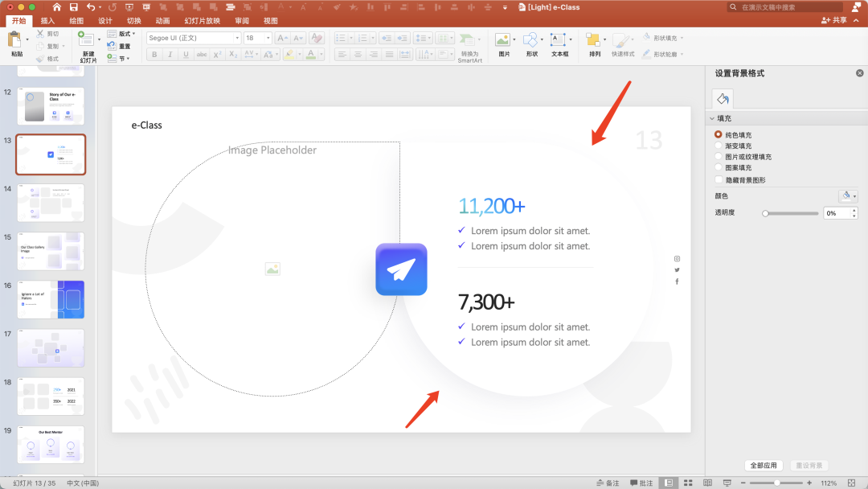This screenshot has width=868, height=489.
Task: Select the 渐变填充 gradient fill option
Action: point(718,146)
